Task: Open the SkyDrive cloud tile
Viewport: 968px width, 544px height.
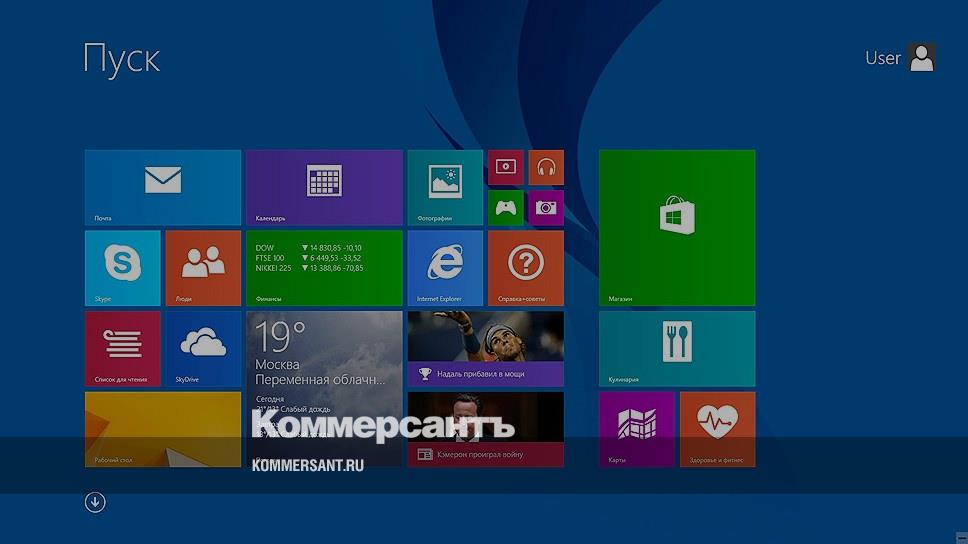Action: click(x=203, y=348)
